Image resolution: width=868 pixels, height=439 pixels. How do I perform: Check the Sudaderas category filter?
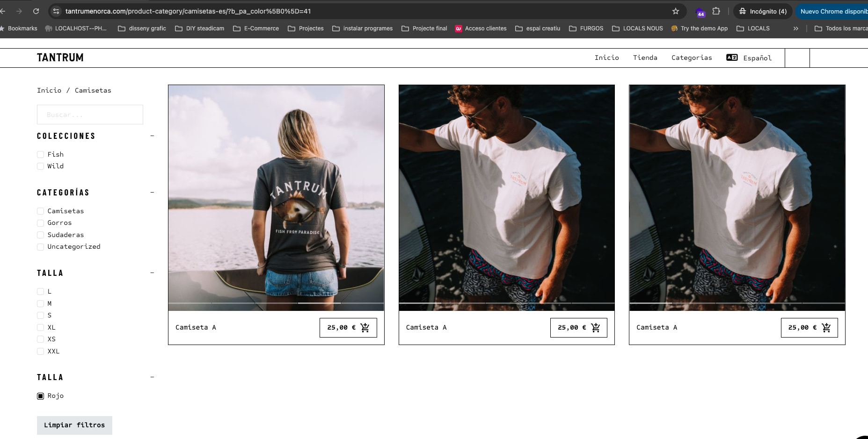(41, 235)
